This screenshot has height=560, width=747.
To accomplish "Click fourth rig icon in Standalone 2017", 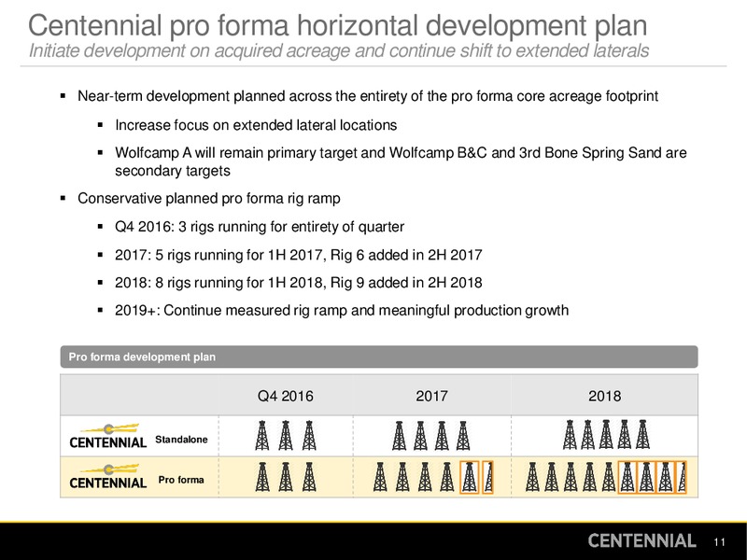I will pyautogui.click(x=463, y=436).
